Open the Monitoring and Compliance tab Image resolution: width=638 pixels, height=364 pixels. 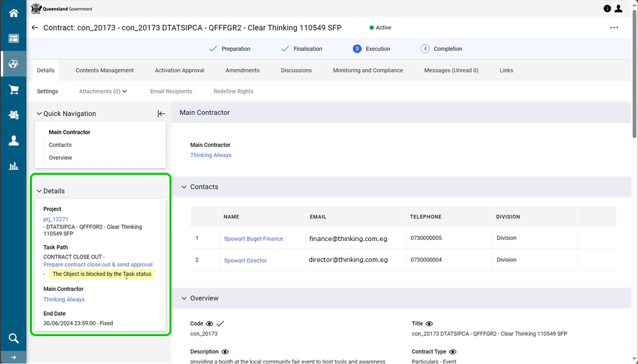368,70
